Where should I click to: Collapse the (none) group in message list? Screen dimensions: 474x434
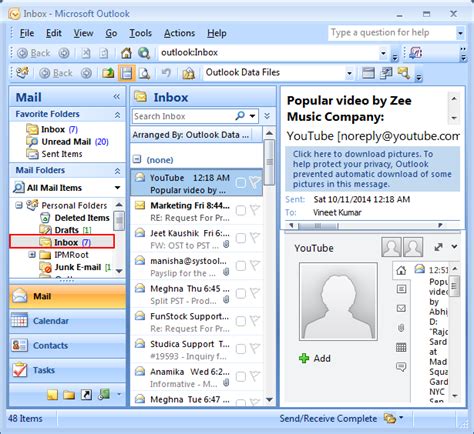coord(137,159)
